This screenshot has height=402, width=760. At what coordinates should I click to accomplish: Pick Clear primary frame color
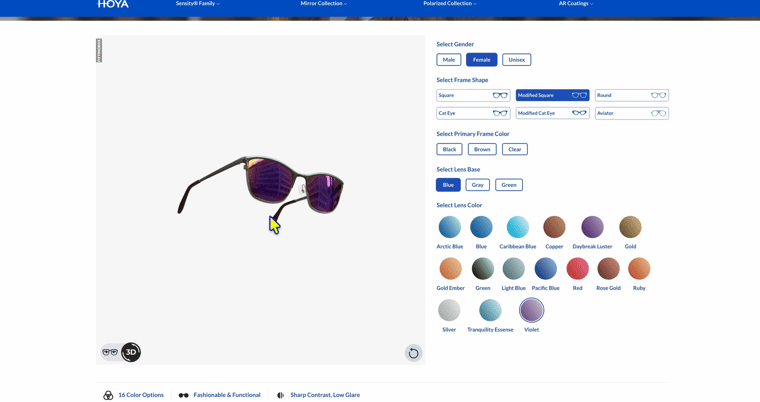(x=515, y=149)
